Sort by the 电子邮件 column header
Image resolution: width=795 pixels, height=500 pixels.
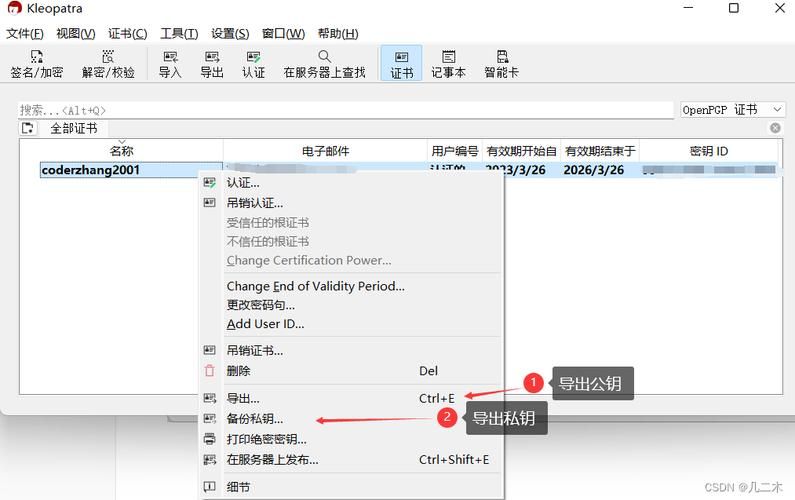pos(325,151)
